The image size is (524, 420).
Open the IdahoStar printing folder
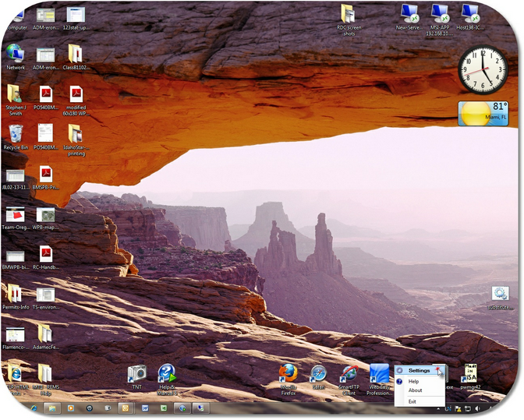pyautogui.click(x=76, y=134)
